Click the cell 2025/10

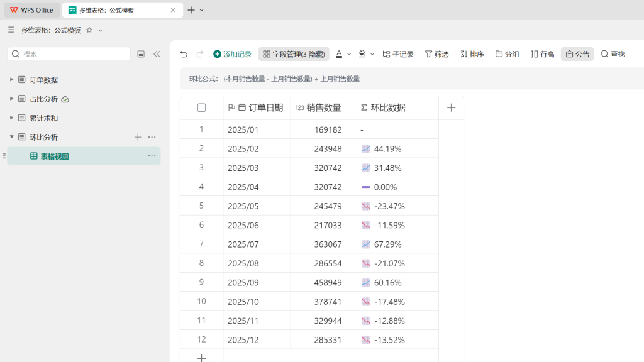[257, 302]
